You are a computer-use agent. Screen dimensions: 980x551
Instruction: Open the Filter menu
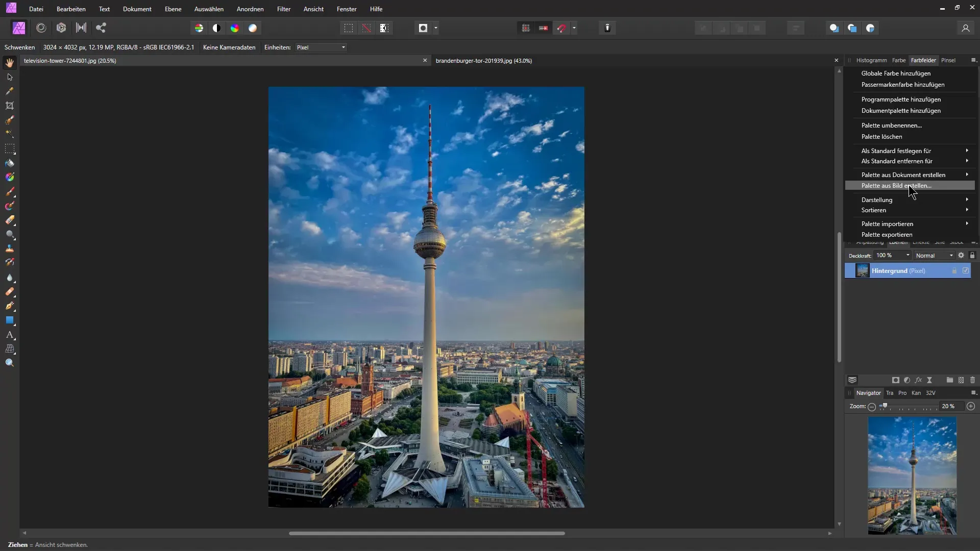coord(283,9)
